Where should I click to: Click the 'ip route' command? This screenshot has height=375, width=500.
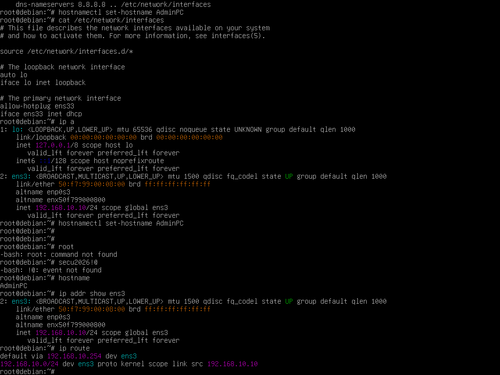click(74, 348)
